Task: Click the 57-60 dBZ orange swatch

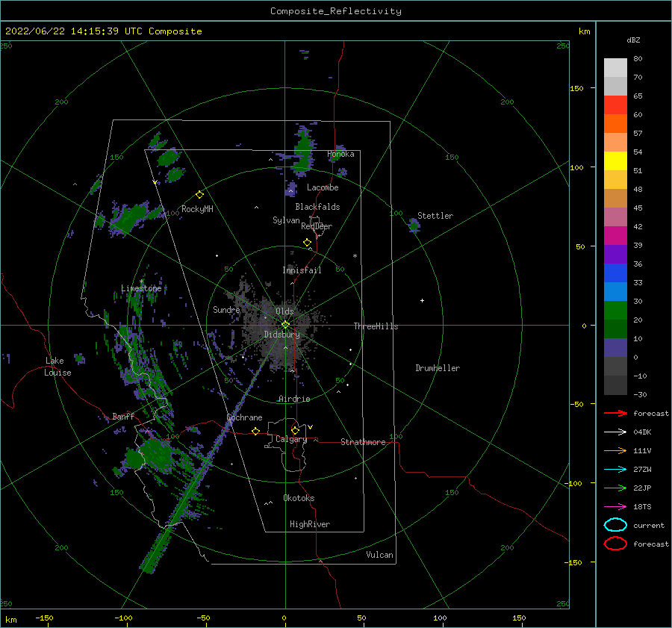Action: [x=615, y=123]
